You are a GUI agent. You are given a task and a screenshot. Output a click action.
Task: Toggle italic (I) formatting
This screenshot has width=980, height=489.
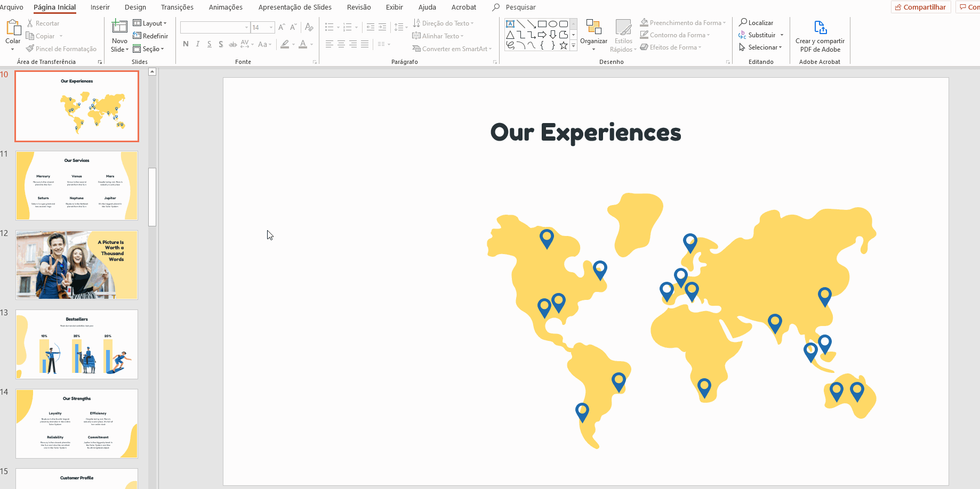[197, 44]
